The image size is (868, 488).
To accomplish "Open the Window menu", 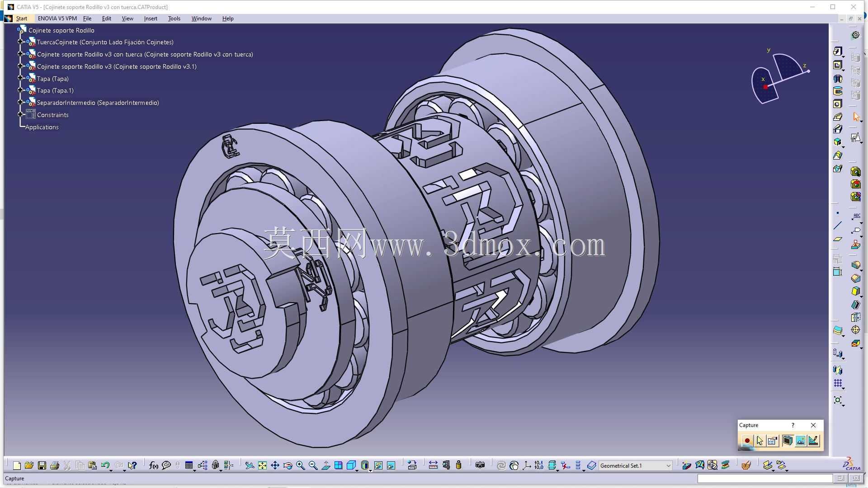I will (201, 19).
